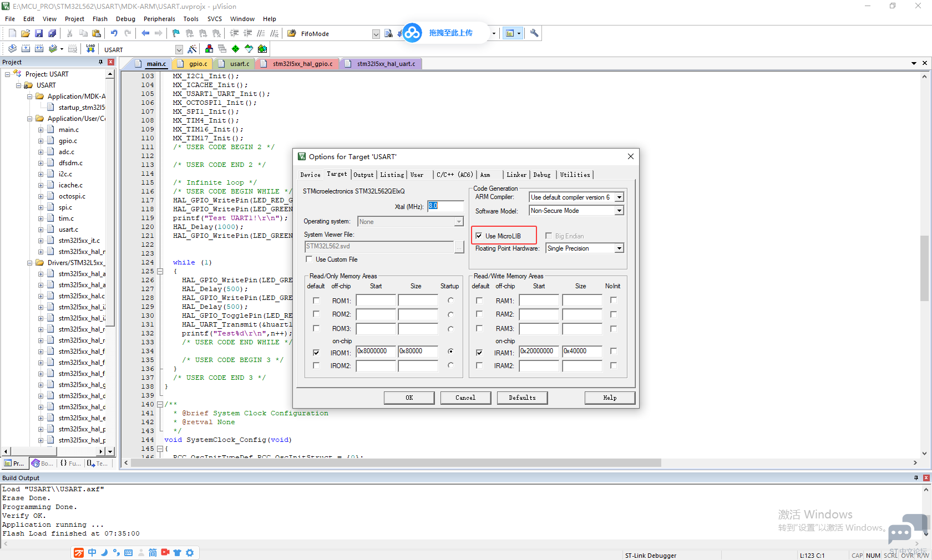Open a file with the folder icon
The height and width of the screenshot is (560, 932).
pyautogui.click(x=26, y=33)
